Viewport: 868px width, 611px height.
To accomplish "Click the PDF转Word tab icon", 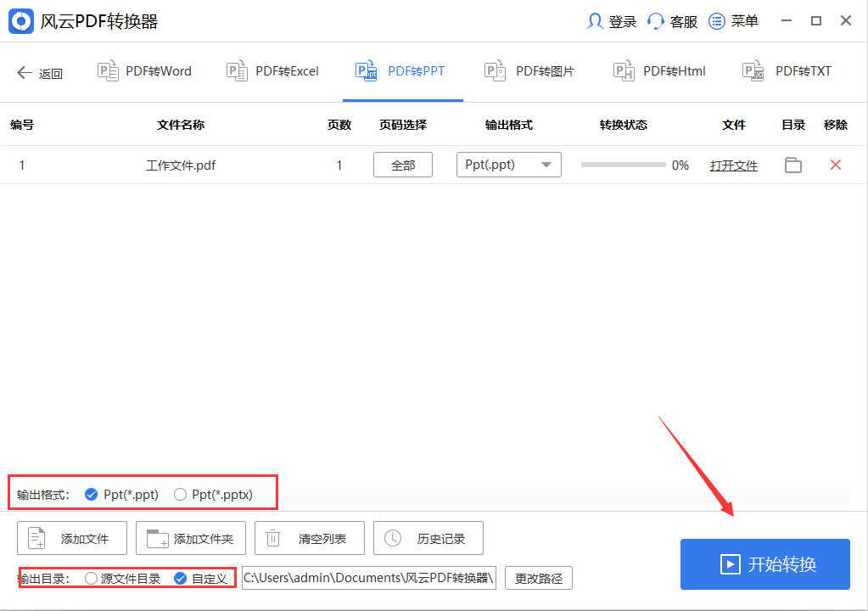I will (108, 70).
